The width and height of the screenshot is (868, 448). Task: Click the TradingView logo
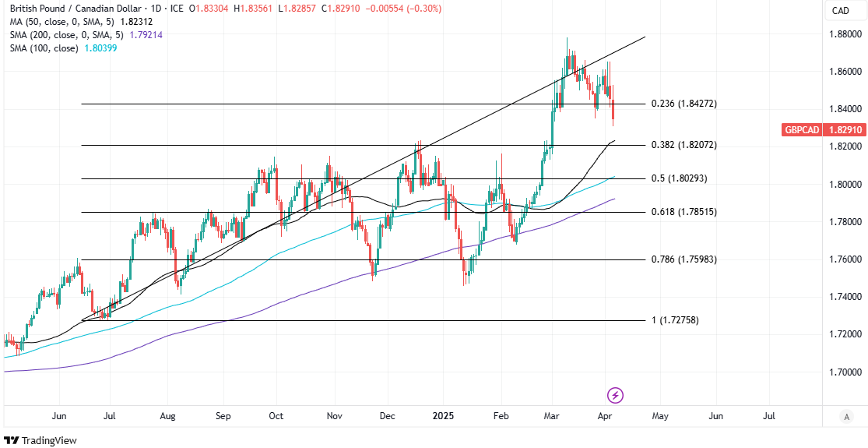(x=40, y=440)
